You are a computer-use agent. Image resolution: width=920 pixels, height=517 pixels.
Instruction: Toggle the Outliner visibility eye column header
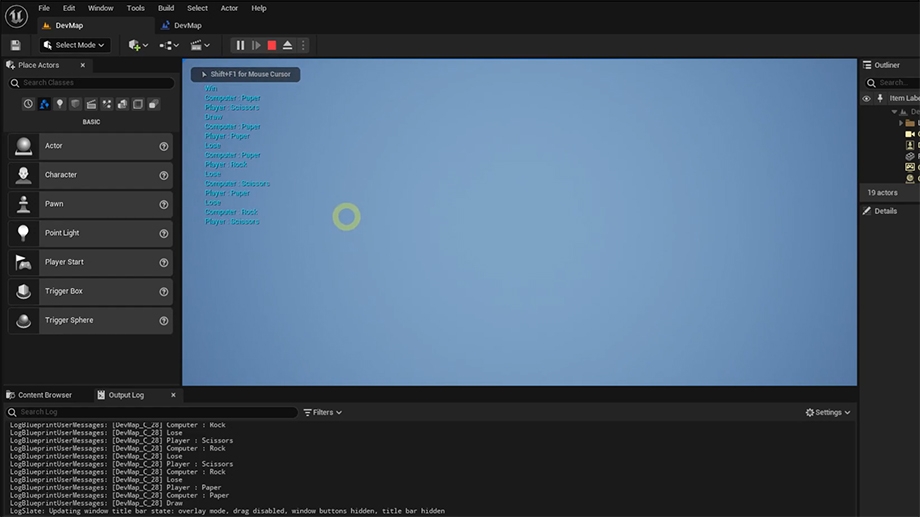(867, 99)
